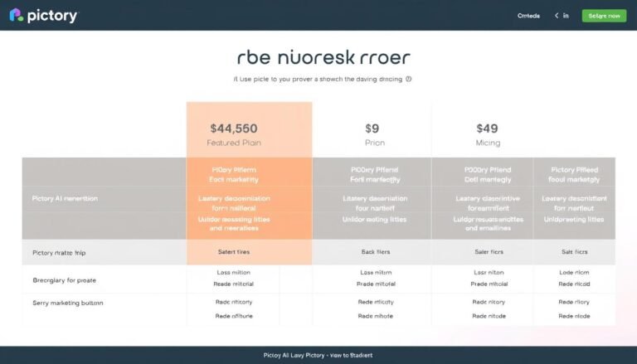Select the 'in' item in the top navigation
637x364 pixels.
(x=566, y=16)
